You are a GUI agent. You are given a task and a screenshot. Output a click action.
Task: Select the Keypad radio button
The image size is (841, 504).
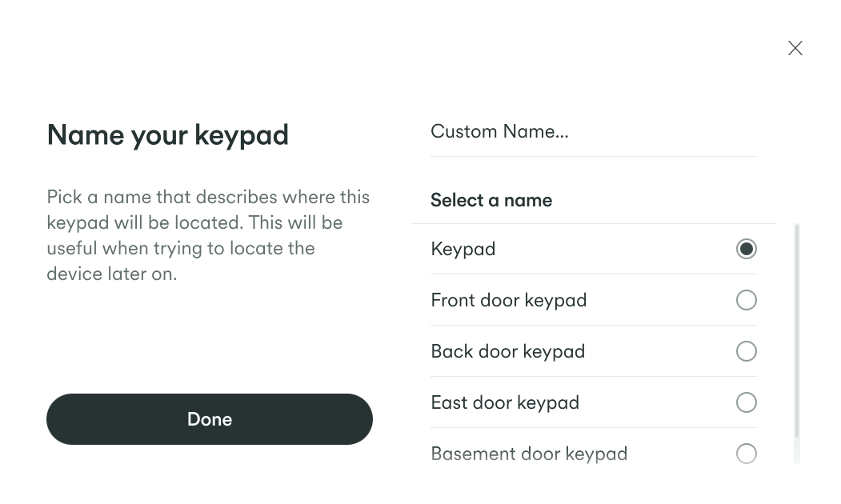pos(746,249)
